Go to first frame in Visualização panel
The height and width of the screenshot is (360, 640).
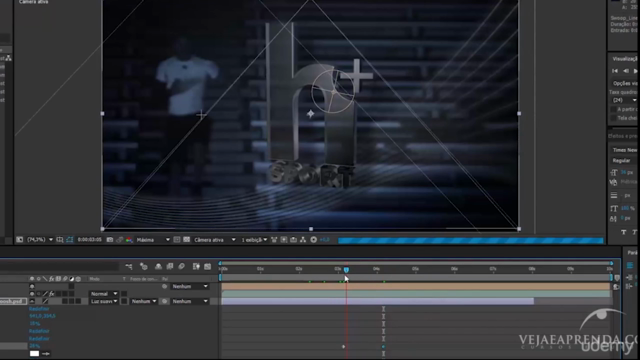pos(615,71)
